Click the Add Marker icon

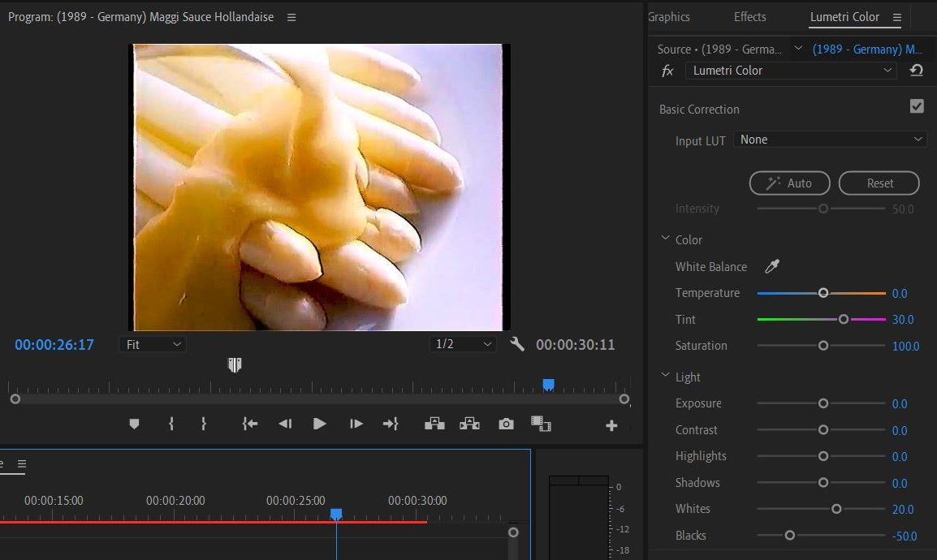click(134, 424)
